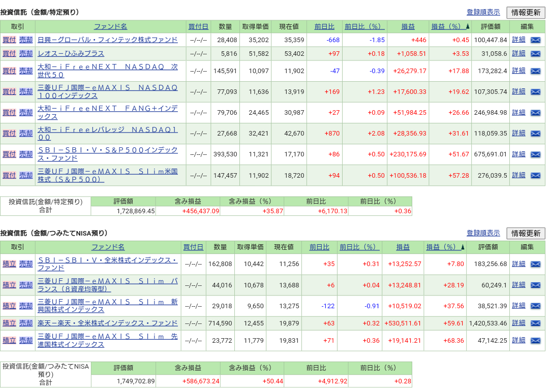The height and width of the screenshot is (392, 549).
Task: Click mail icon for SBI・V・全米株式インデックス row
Action: coord(535,264)
